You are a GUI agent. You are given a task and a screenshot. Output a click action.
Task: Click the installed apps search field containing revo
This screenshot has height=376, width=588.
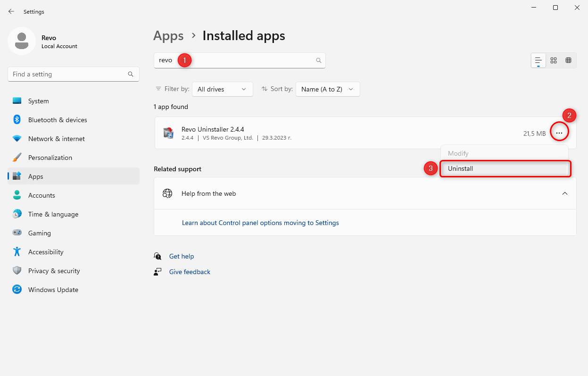240,60
